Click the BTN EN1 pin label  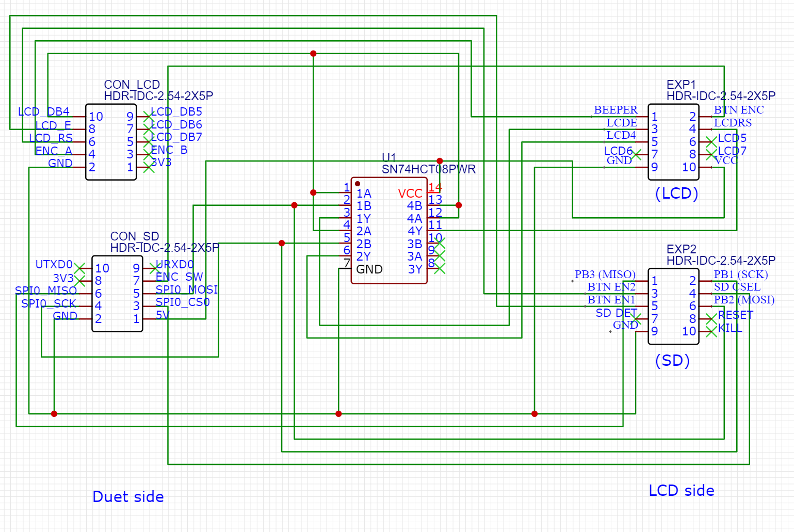click(611, 300)
